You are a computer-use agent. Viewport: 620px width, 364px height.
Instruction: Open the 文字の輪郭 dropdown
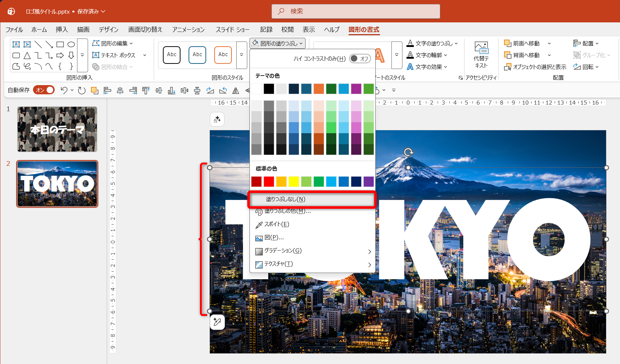coord(427,55)
